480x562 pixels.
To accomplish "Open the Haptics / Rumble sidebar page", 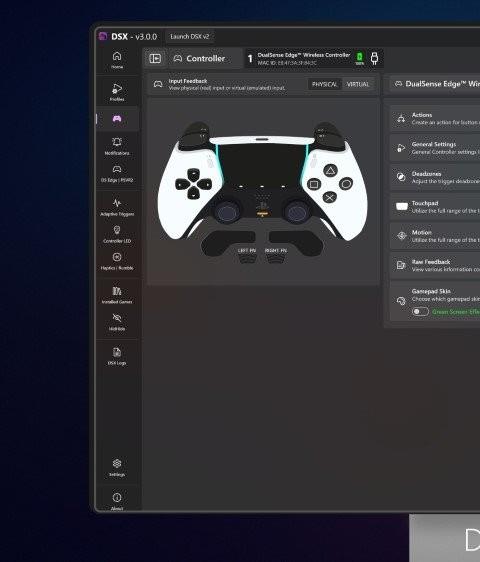I will tap(117, 261).
